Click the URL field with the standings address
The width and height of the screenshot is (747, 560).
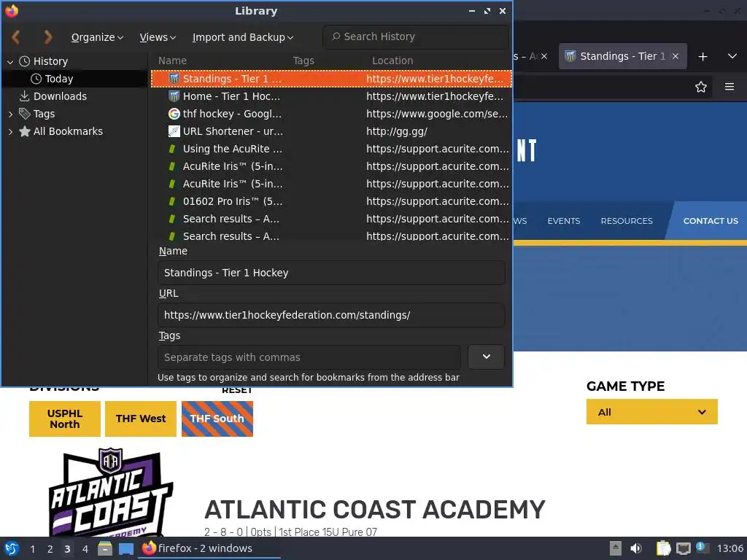pos(332,315)
